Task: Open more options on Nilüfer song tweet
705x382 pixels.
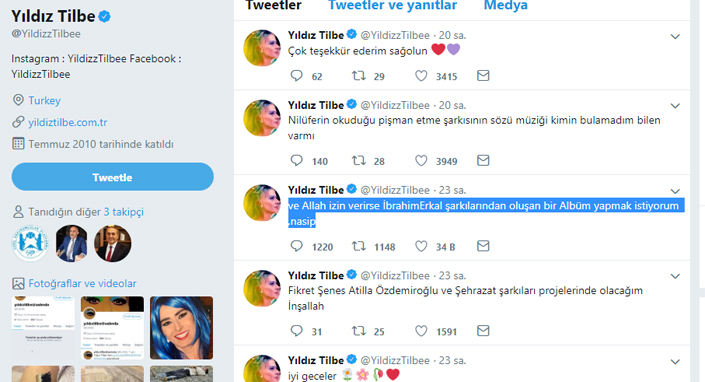Action: 675,106
